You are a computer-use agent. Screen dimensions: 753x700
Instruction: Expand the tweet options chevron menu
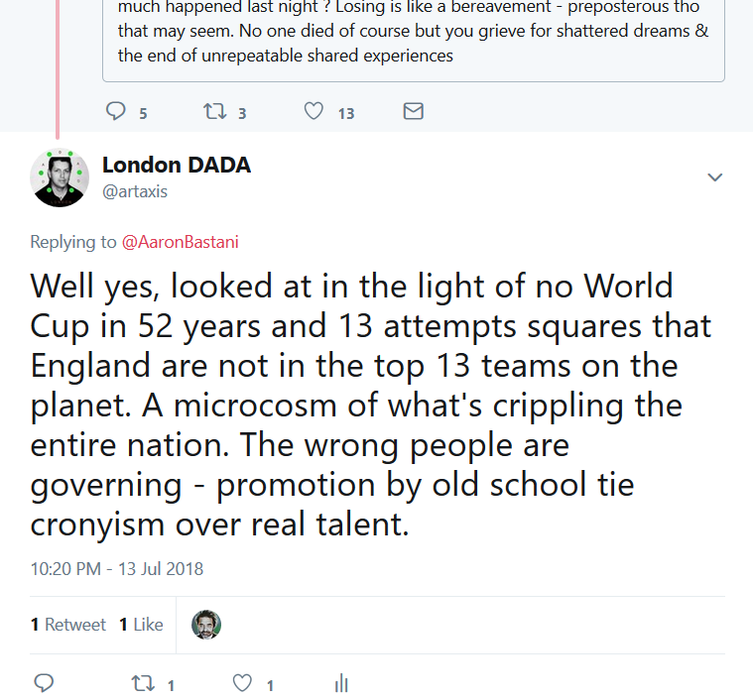point(714,177)
